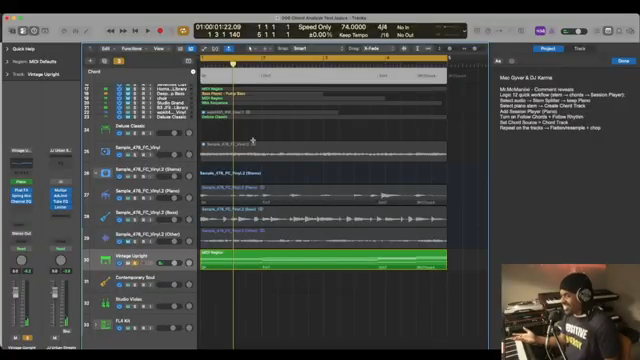Toggle the Notepad button in control bar
The height and width of the screenshot is (360, 640).
click(x=608, y=31)
